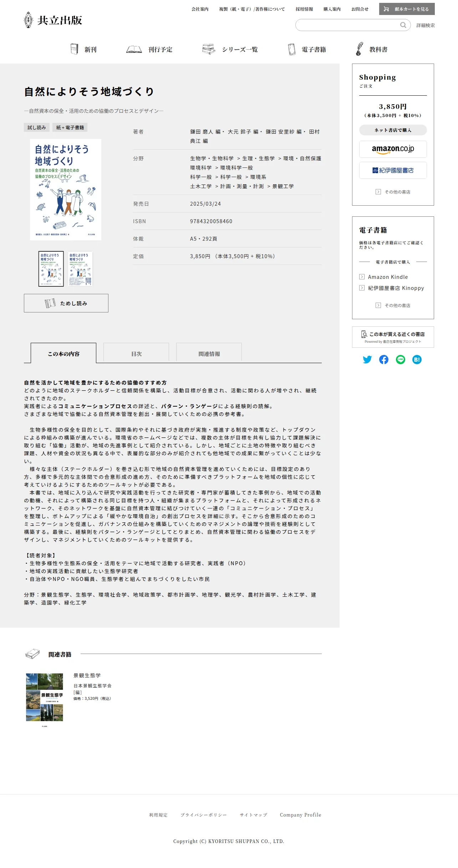The height and width of the screenshot is (868, 458).
Task: Click the magnifier icon in nearby bookstore banner
Action: 364,334
